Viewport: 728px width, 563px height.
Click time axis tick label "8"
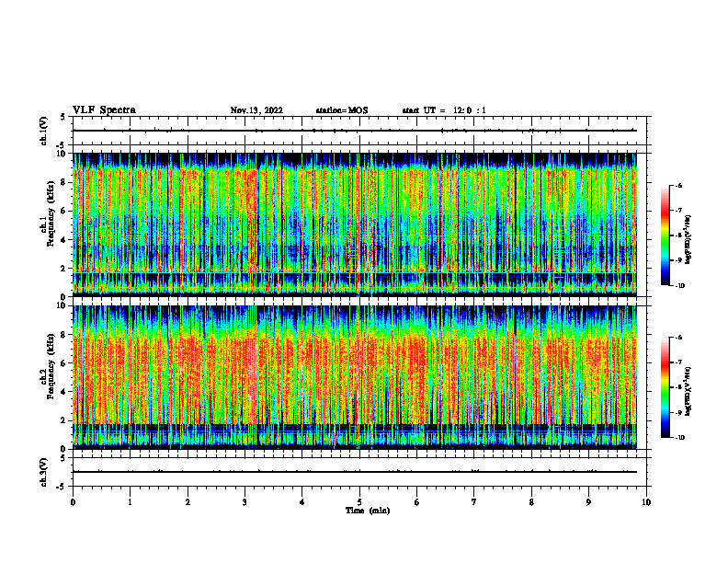tap(531, 502)
